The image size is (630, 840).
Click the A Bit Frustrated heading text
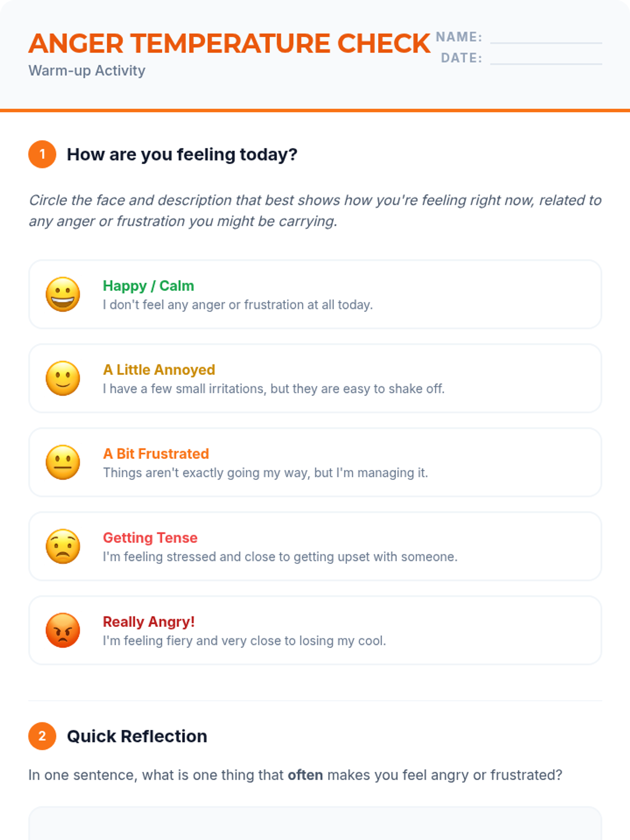pos(156,454)
